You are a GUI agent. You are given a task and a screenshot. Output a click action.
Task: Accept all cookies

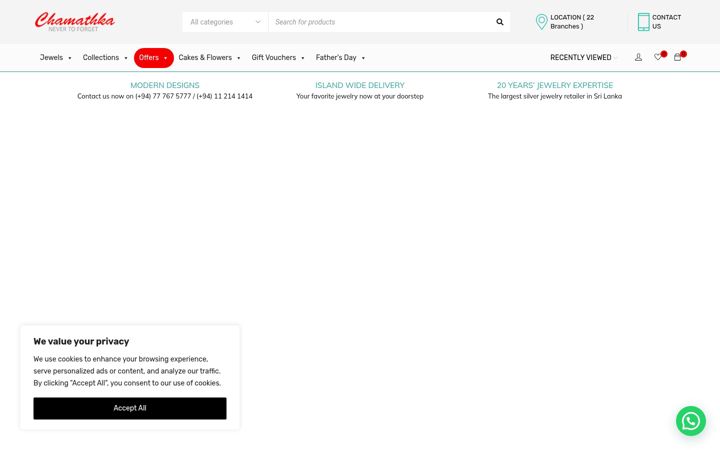coord(130,408)
